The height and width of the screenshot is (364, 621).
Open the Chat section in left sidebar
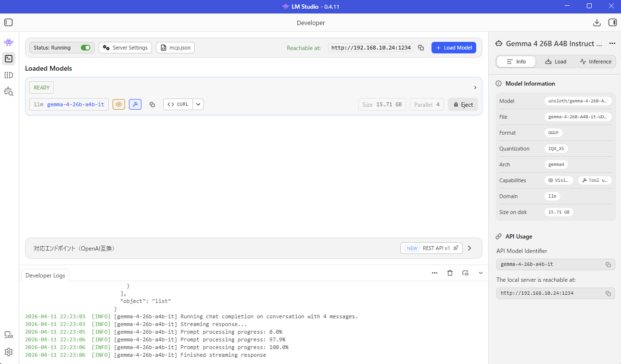click(x=9, y=42)
